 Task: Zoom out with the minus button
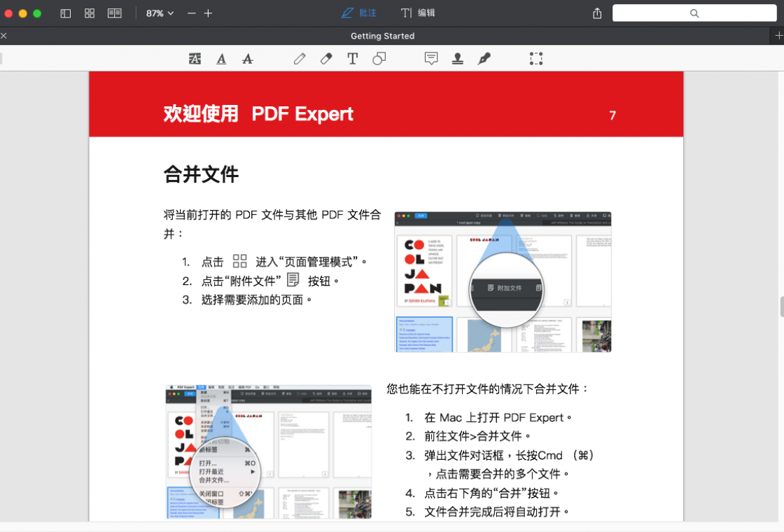point(192,13)
